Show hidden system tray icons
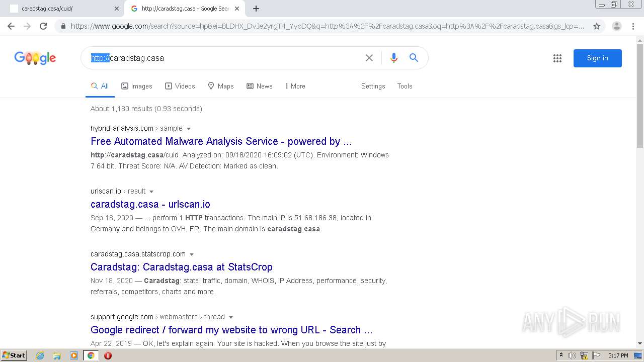644x362 pixels. click(x=561, y=355)
